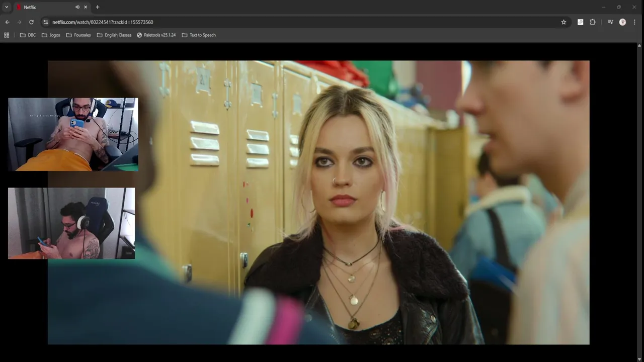The width and height of the screenshot is (644, 362).
Task: Close the Netflix tab
Action: pyautogui.click(x=86, y=7)
